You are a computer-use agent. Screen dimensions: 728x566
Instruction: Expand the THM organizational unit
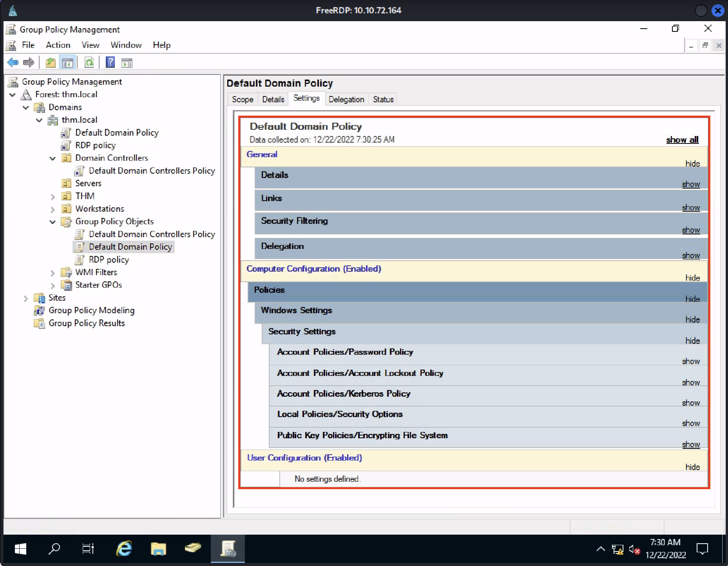click(x=53, y=196)
